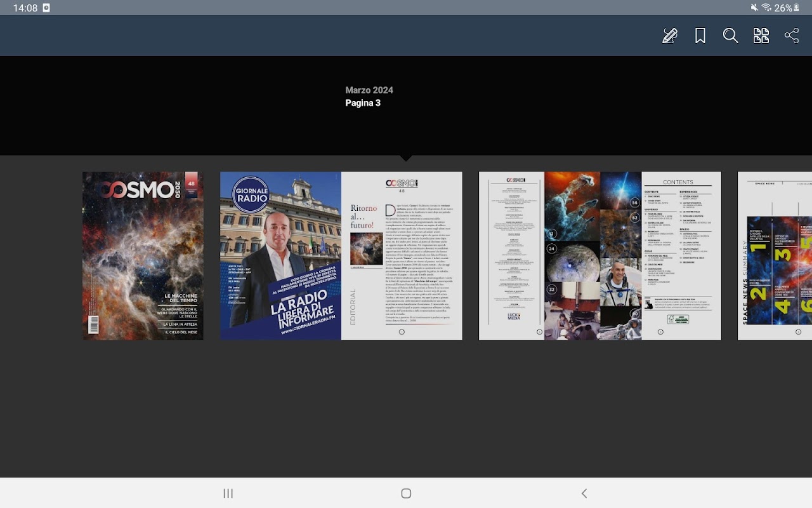Open the Contents page thumbnail
The width and height of the screenshot is (812, 508).
[x=681, y=255]
